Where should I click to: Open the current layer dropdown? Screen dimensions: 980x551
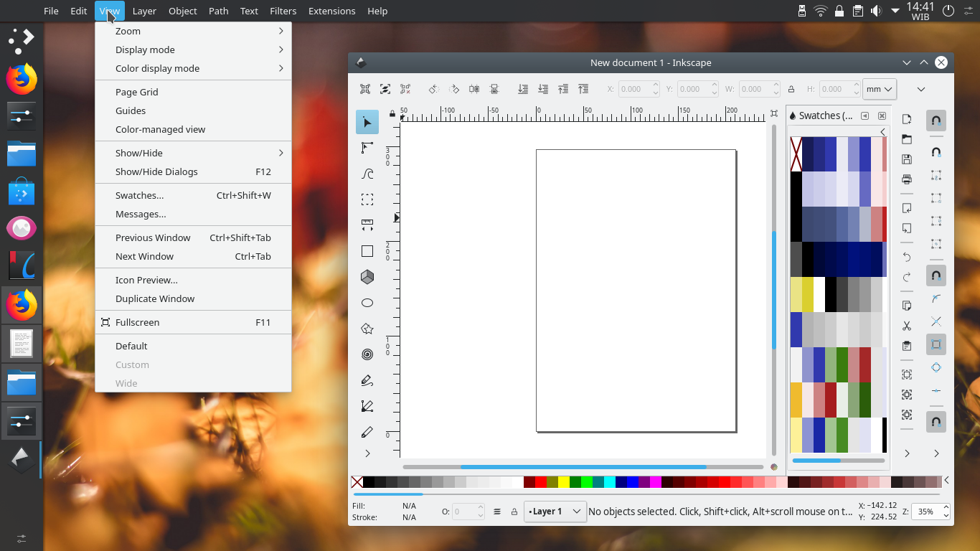pos(555,511)
